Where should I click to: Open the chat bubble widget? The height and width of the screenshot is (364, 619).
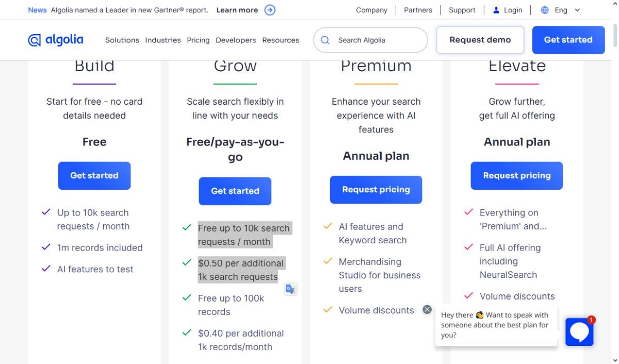(579, 332)
